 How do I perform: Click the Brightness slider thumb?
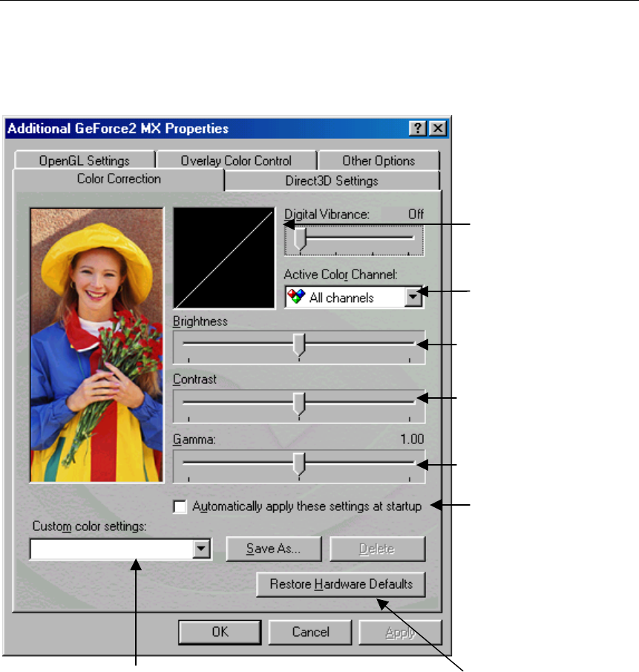coord(299,345)
